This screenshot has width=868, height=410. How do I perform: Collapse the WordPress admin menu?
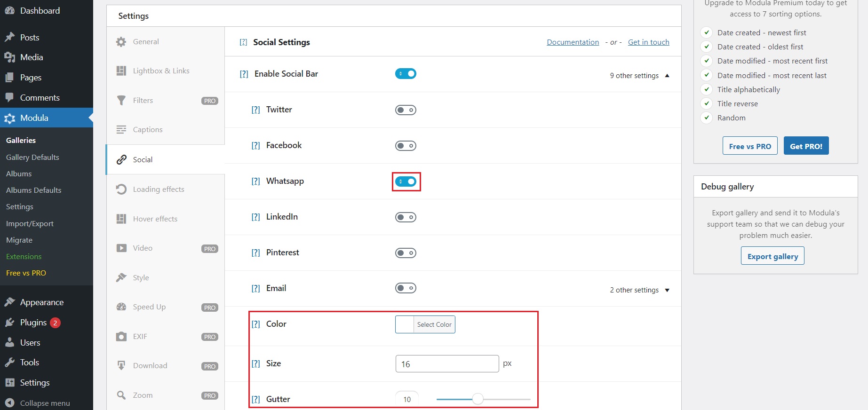pos(45,403)
